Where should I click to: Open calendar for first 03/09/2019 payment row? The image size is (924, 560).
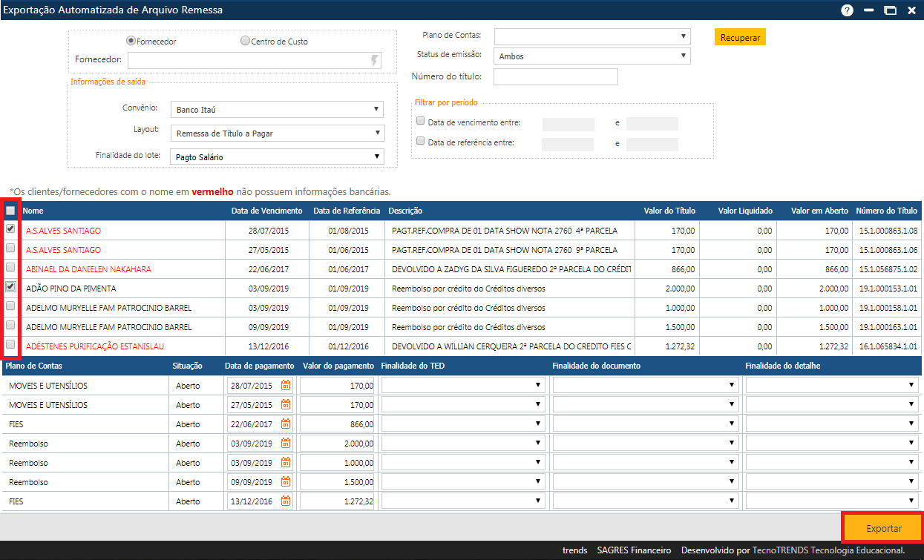tap(286, 444)
